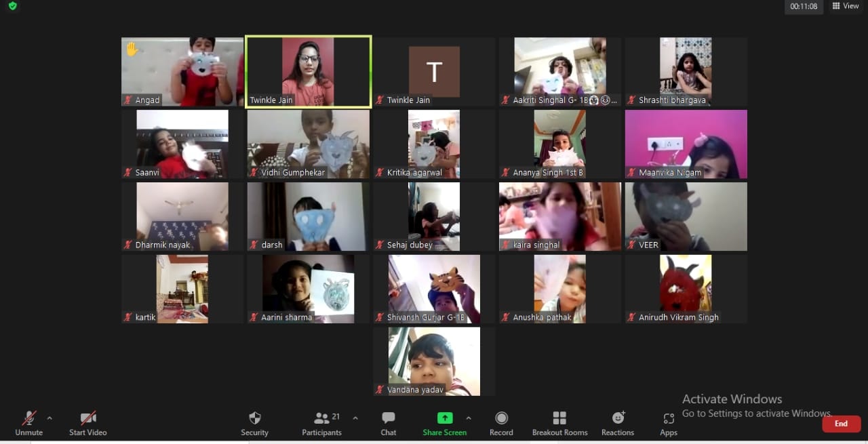
Task: Select Aakriti Singhal's video tile
Action: 560,72
